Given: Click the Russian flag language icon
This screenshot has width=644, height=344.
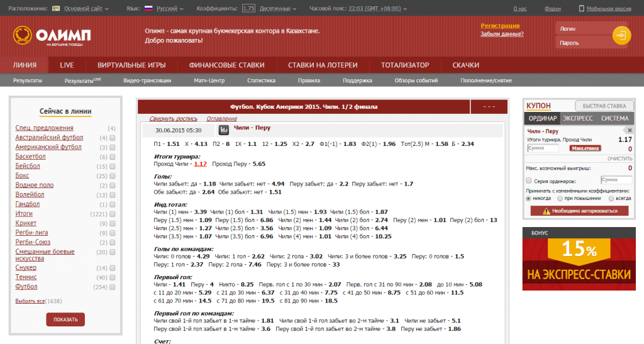Looking at the screenshot, I should tap(148, 8).
